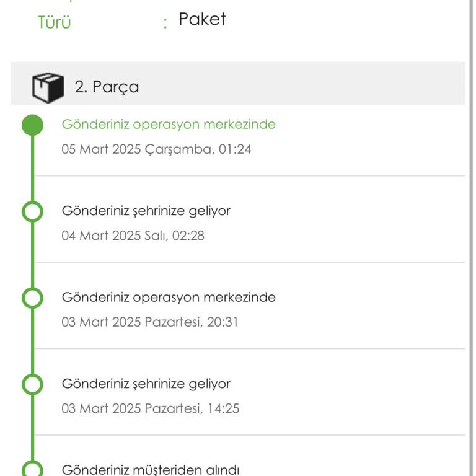This screenshot has height=476, width=476.
Task: Select the timeline circle for 04 Mart 02:28
Action: tap(32, 211)
